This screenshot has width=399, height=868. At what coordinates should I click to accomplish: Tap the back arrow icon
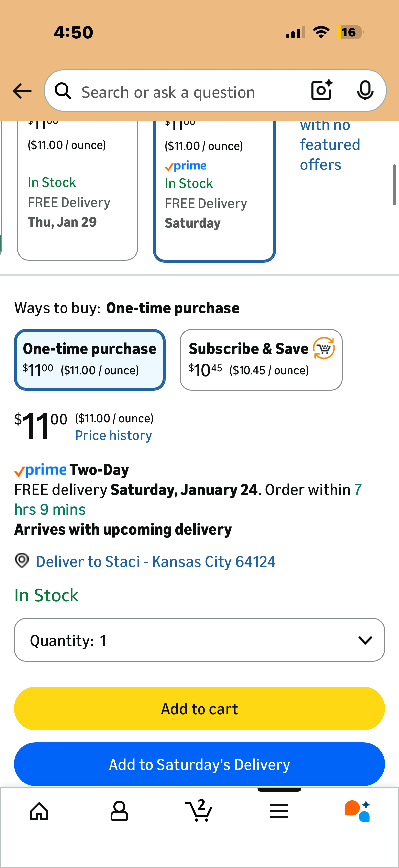point(22,91)
